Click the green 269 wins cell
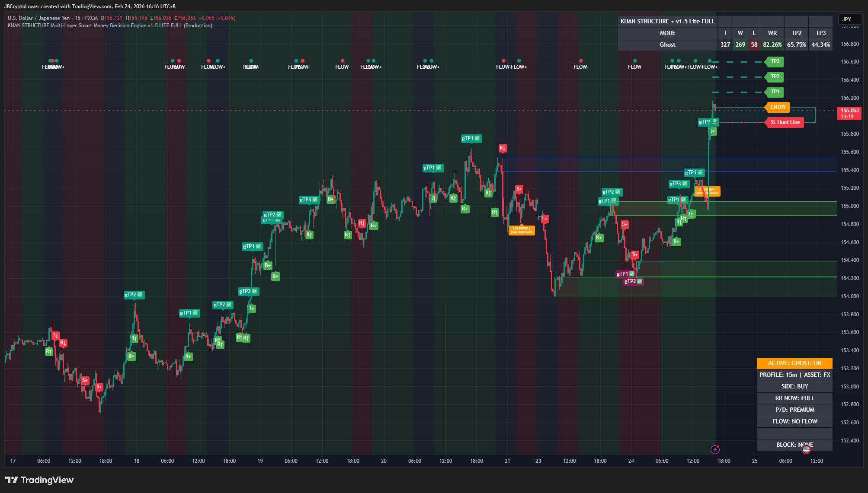The height and width of the screenshot is (493, 868). click(740, 45)
